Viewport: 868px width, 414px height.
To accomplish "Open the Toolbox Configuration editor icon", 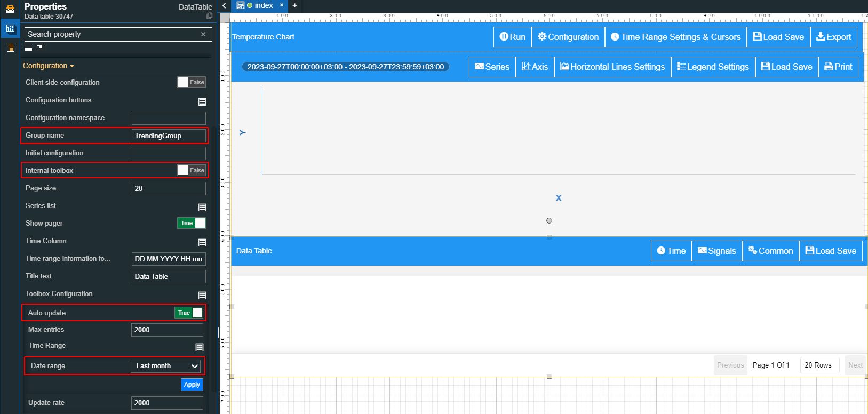I will 202,295.
